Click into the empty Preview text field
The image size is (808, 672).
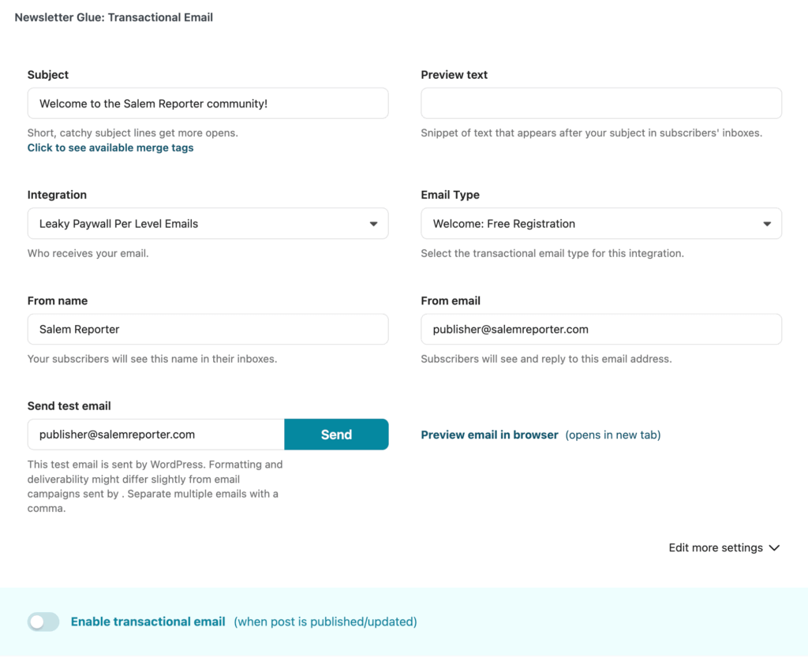pyautogui.click(x=601, y=103)
